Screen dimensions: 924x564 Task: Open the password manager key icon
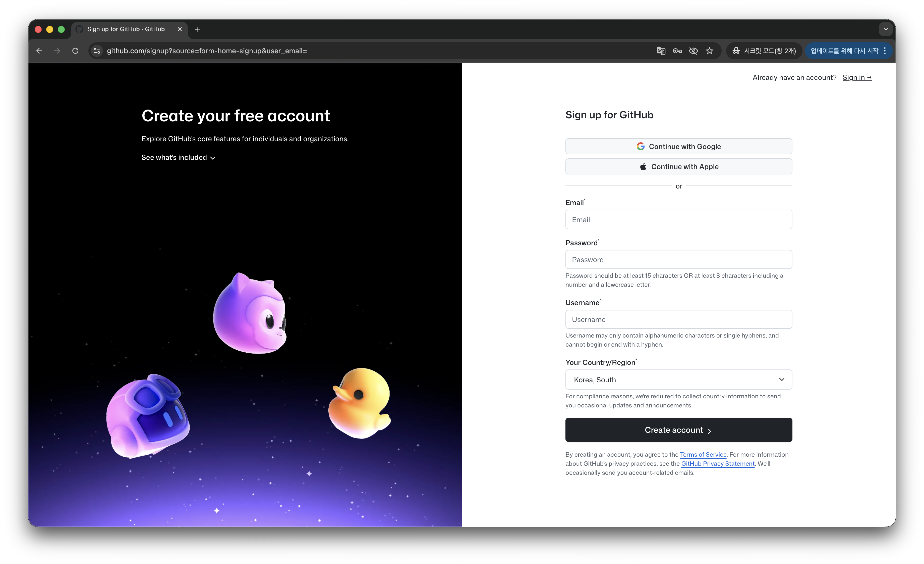pos(677,51)
